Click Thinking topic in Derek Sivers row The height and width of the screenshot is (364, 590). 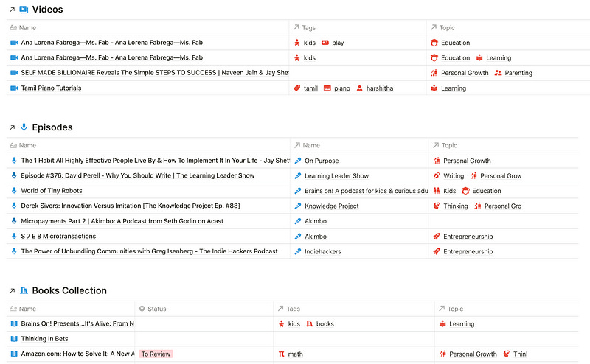[456, 206]
